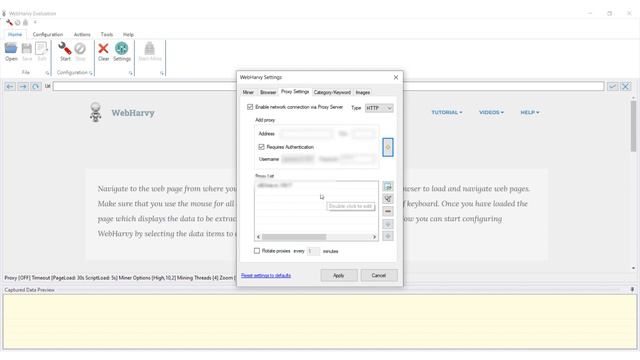Click the proxy list horizontal scrollbar thumb
The height and width of the screenshot is (360, 640).
[x=294, y=237]
